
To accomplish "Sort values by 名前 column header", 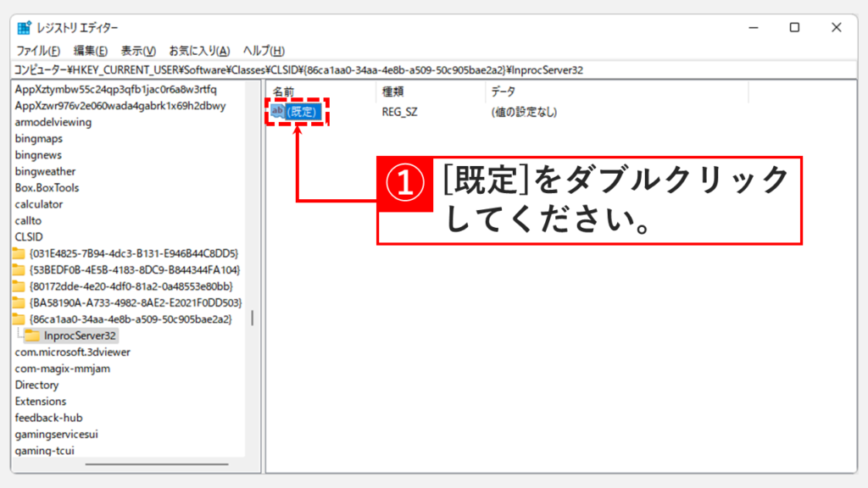I will (320, 91).
